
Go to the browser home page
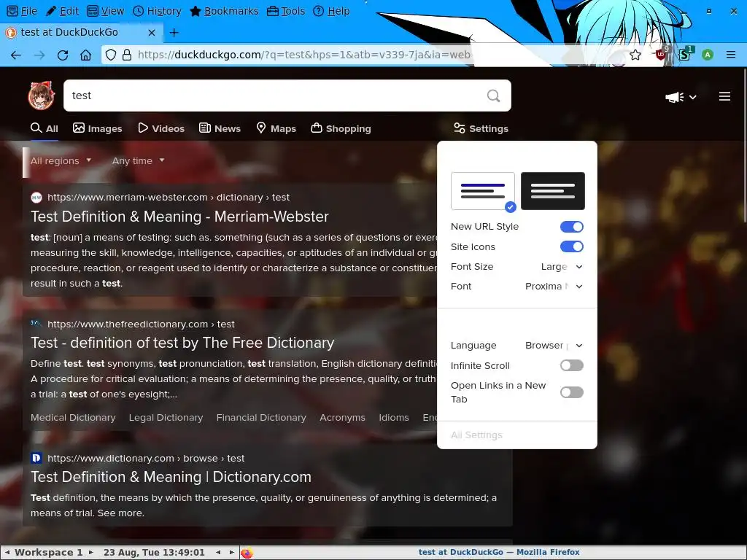coord(86,55)
